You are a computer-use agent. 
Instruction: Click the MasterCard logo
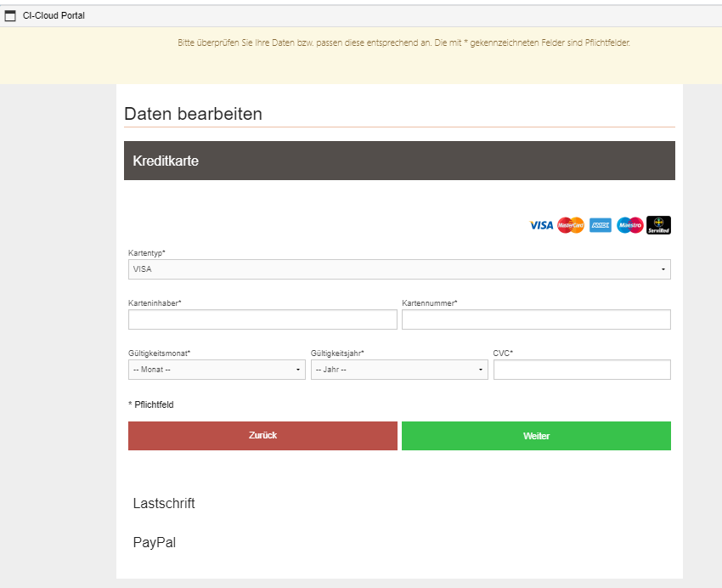(571, 225)
